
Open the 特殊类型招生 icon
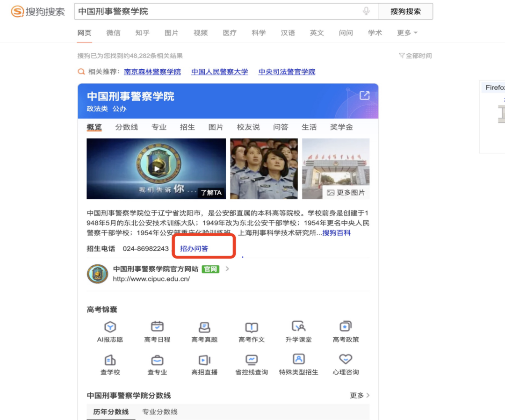pyautogui.click(x=298, y=359)
